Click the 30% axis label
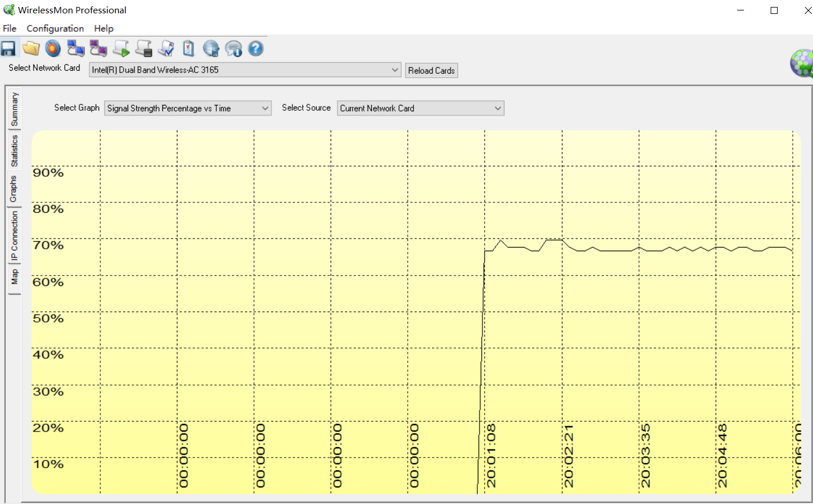Viewport: 813px width, 504px height. point(48,392)
